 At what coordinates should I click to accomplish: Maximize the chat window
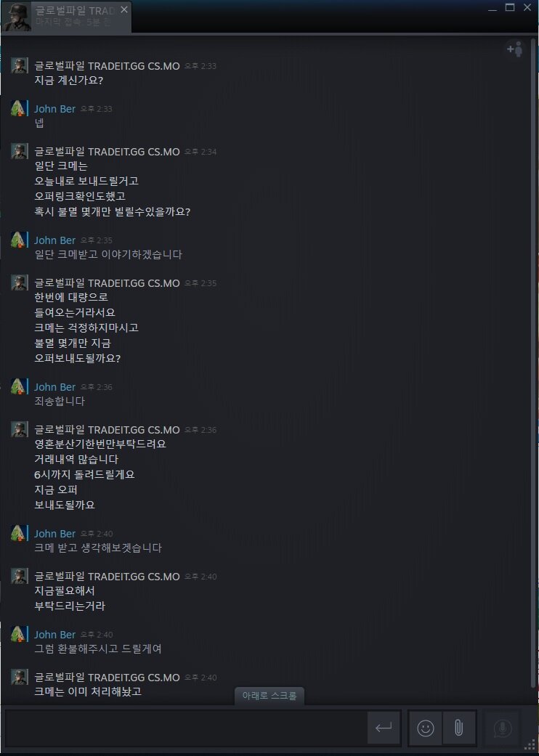coord(510,8)
